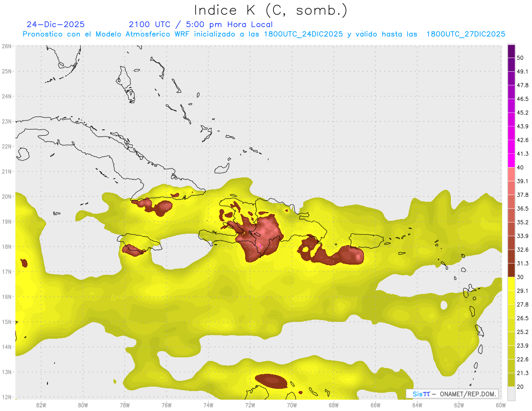
Task: Click the color scale value '33.9'
Action: point(523,236)
